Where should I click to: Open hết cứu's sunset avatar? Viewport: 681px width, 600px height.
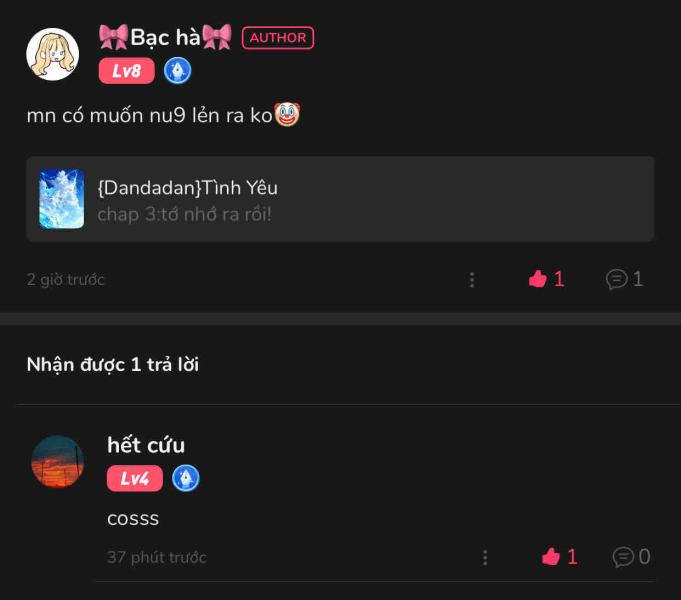[58, 461]
